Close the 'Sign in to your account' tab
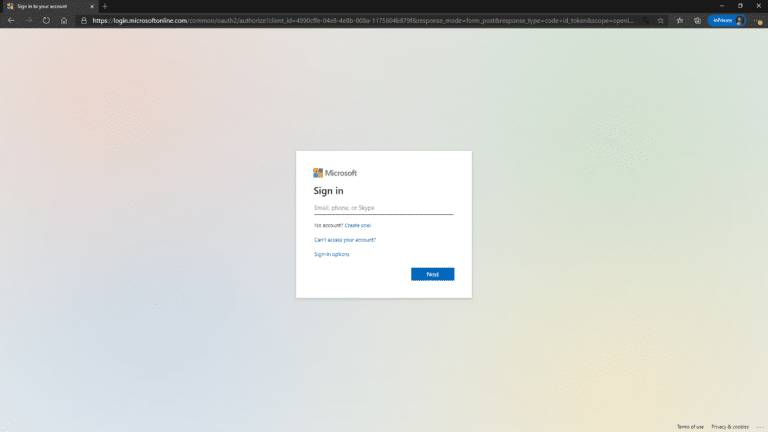Viewport: 768px width, 432px height. click(x=92, y=6)
